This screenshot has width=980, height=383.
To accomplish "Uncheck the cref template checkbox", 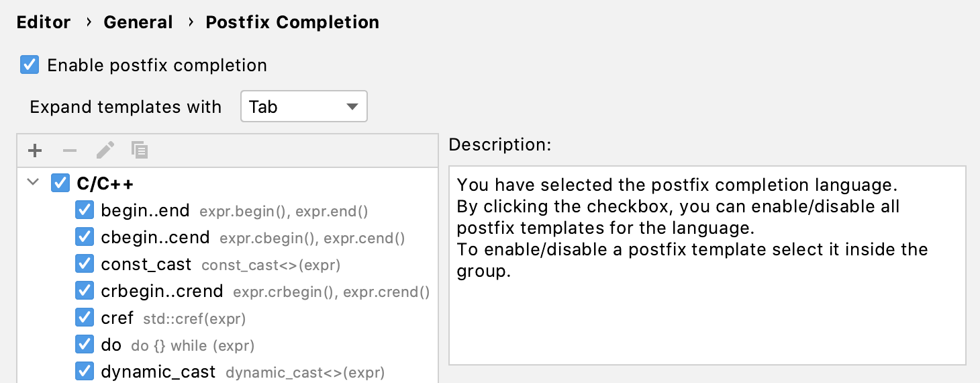I will coord(84,318).
